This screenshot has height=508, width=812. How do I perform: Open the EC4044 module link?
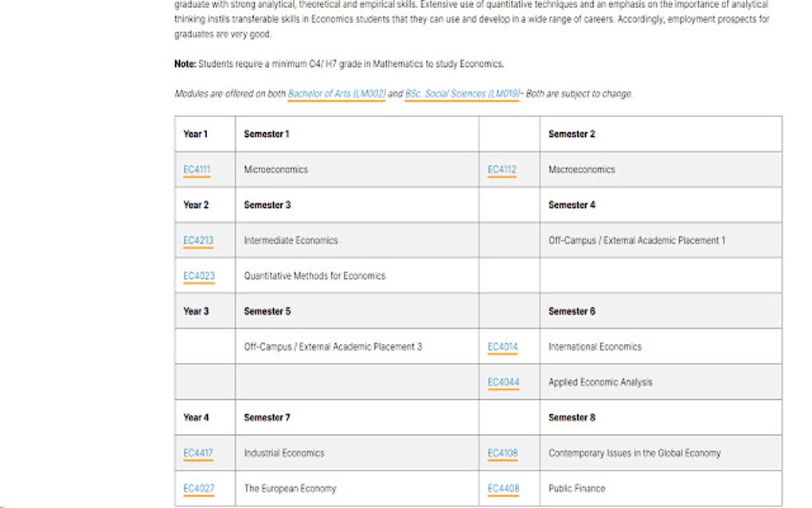click(503, 382)
